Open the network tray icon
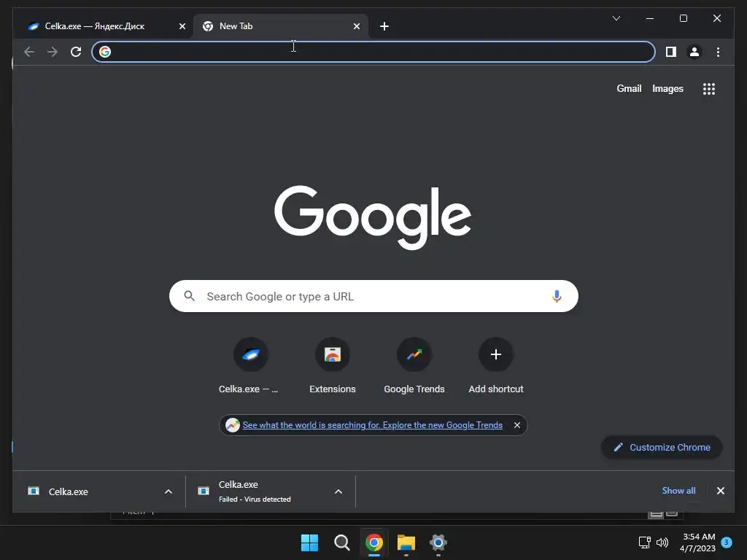The height and width of the screenshot is (560, 747). (x=645, y=542)
